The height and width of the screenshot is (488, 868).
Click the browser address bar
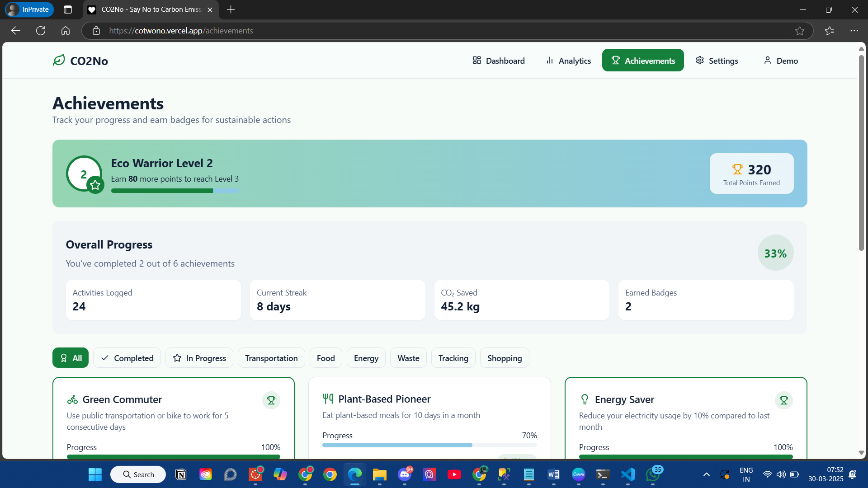click(x=407, y=31)
